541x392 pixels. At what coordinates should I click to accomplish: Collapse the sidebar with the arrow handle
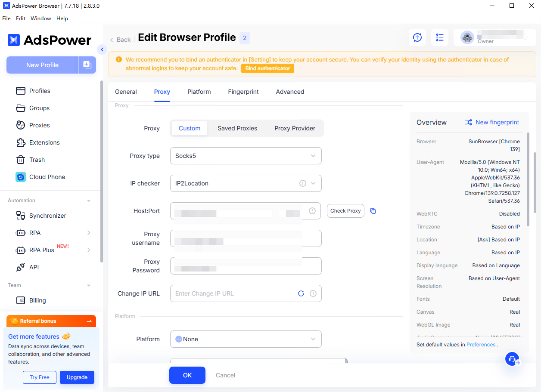pos(102,49)
